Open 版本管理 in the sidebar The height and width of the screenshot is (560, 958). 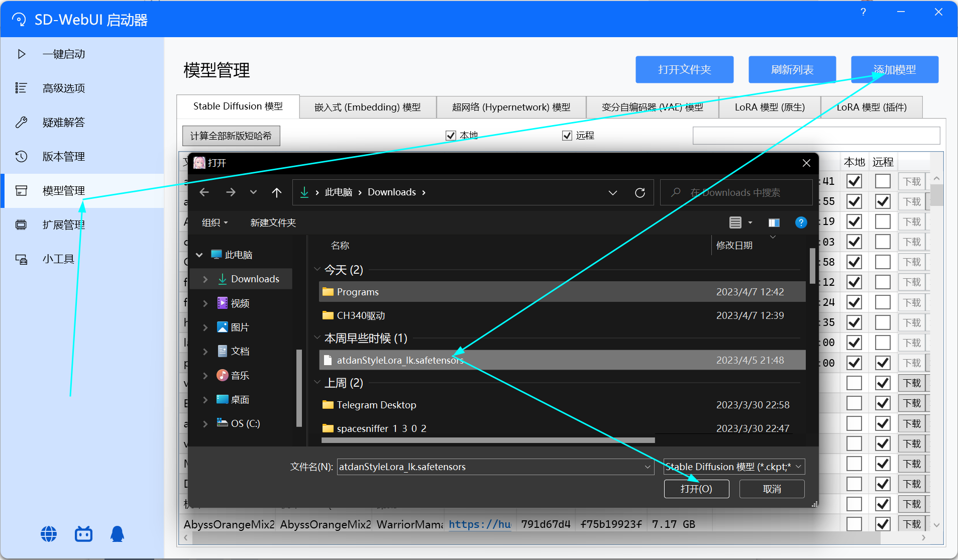coord(82,157)
